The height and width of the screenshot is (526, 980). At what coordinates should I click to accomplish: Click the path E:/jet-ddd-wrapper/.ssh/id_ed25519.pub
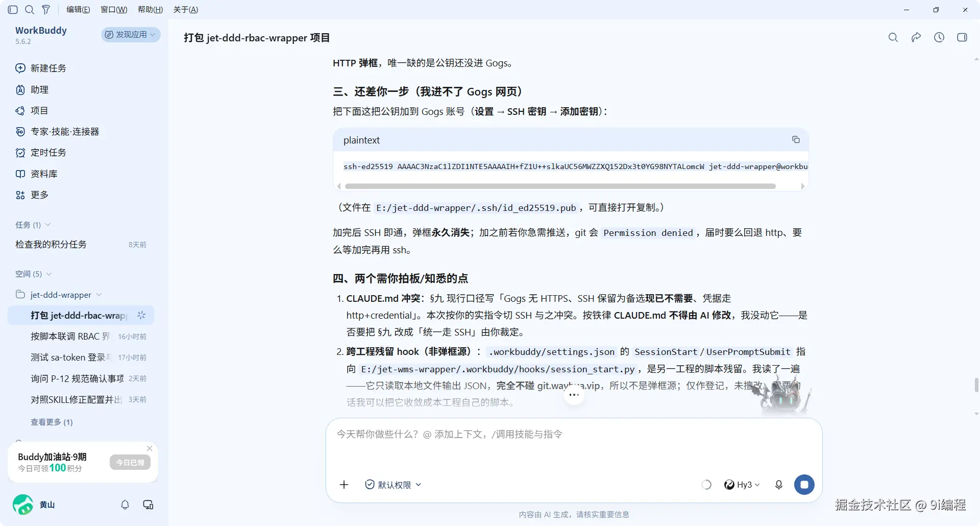coord(476,208)
